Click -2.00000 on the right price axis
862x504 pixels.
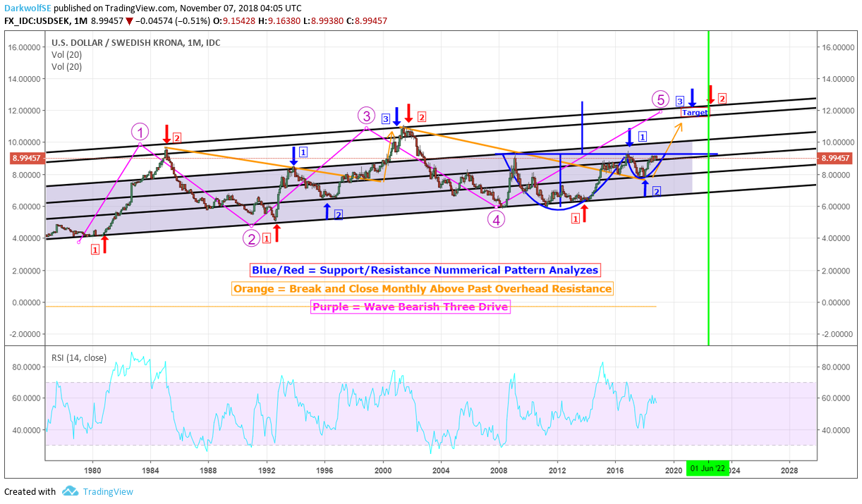click(837, 334)
